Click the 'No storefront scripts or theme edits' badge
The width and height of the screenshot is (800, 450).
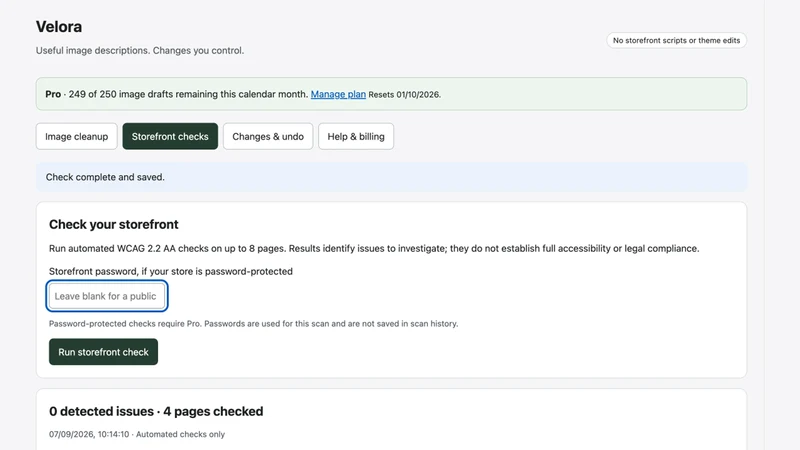[x=677, y=40]
